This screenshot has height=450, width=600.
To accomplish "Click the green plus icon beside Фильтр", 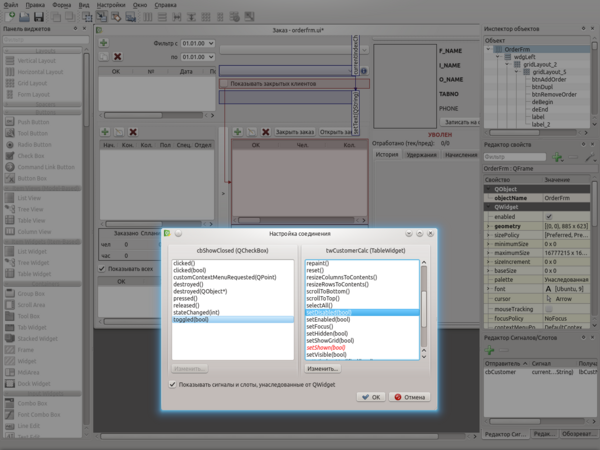I will point(104,43).
